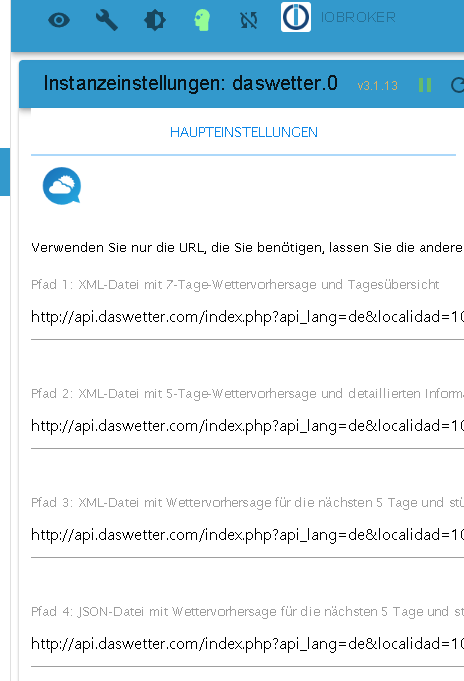Screen dimensions: 464x681
Task: Click the green head expert mode icon
Action: [202, 20]
